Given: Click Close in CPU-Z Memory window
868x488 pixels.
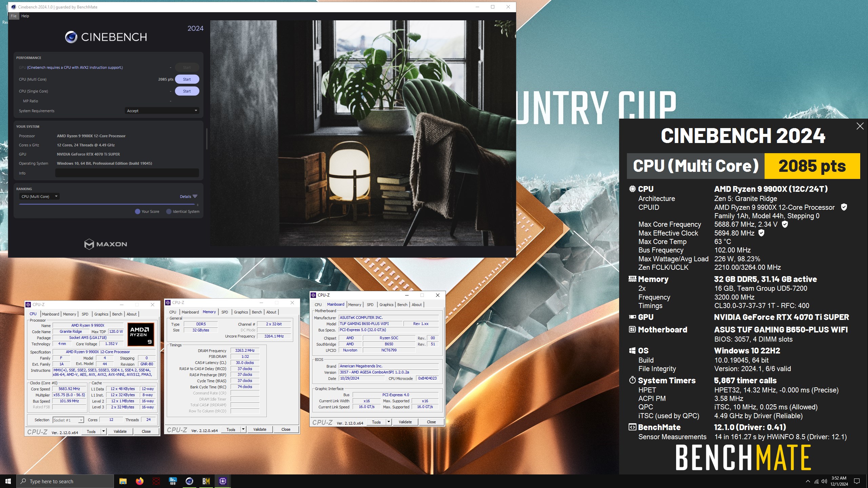Looking at the screenshot, I should [x=286, y=429].
